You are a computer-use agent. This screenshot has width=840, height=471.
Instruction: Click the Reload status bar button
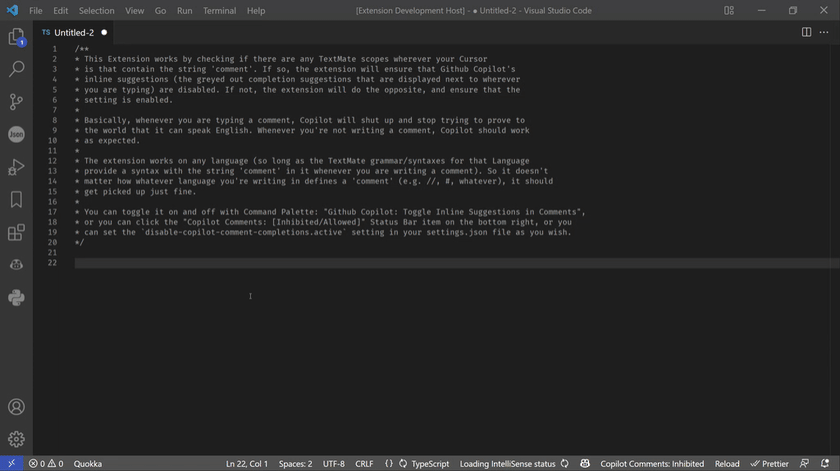point(727,463)
